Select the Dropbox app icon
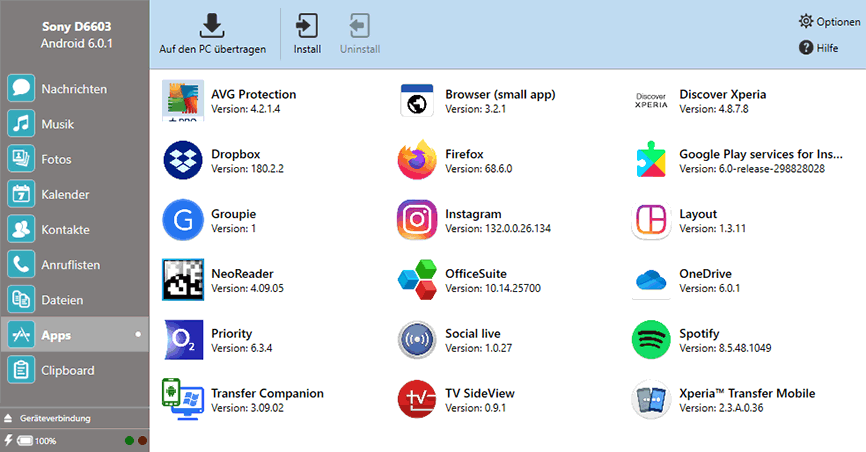866x452 pixels. pos(183,160)
